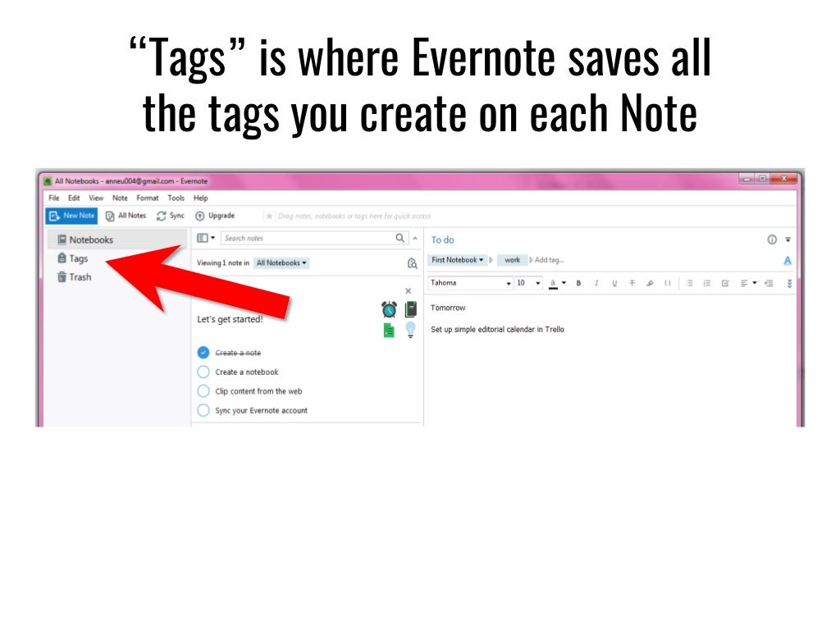Click the font color swatch

pos(553,283)
